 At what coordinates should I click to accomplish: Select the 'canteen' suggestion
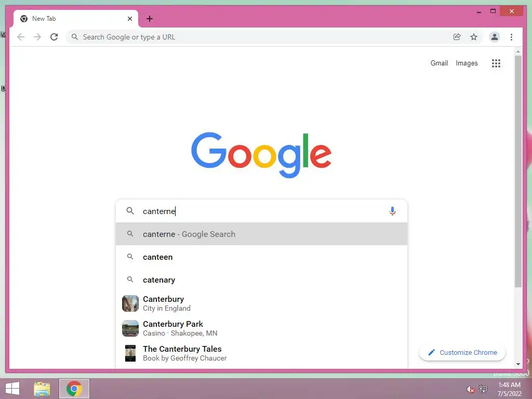(x=261, y=257)
